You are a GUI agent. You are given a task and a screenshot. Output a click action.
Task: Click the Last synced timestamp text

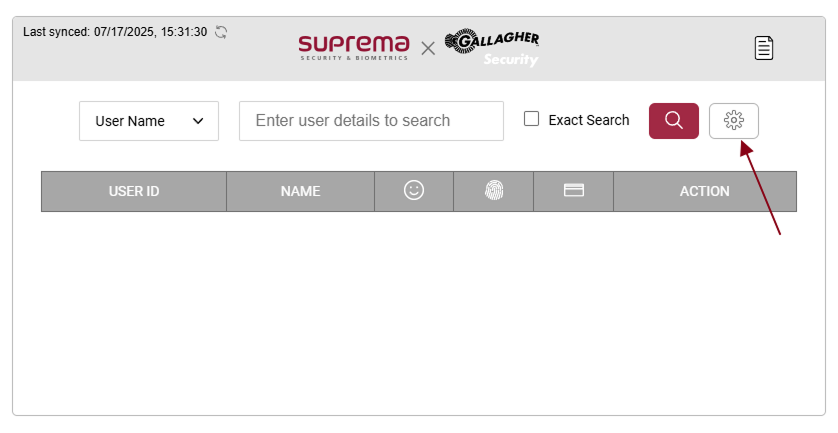115,32
